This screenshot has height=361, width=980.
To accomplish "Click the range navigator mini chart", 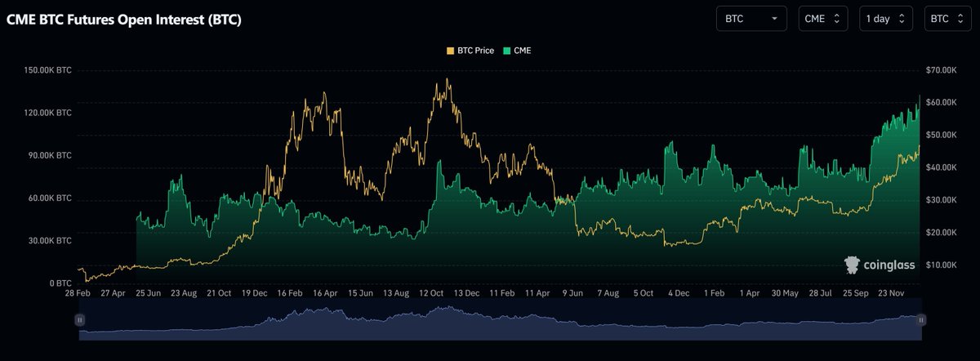I will click(x=500, y=320).
